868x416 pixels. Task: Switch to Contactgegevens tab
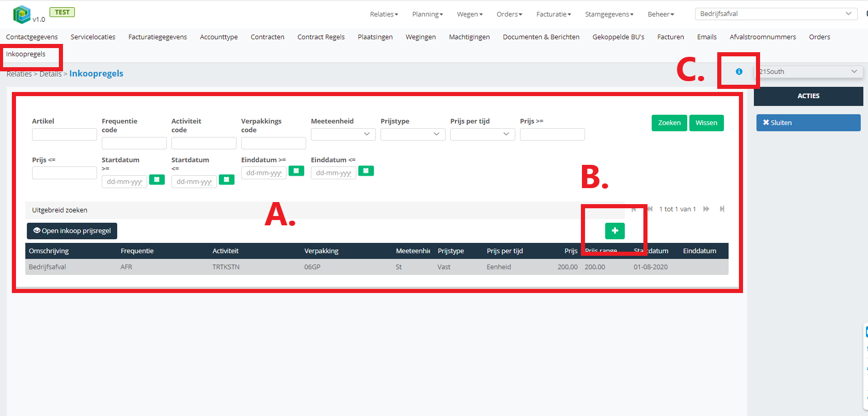click(32, 37)
